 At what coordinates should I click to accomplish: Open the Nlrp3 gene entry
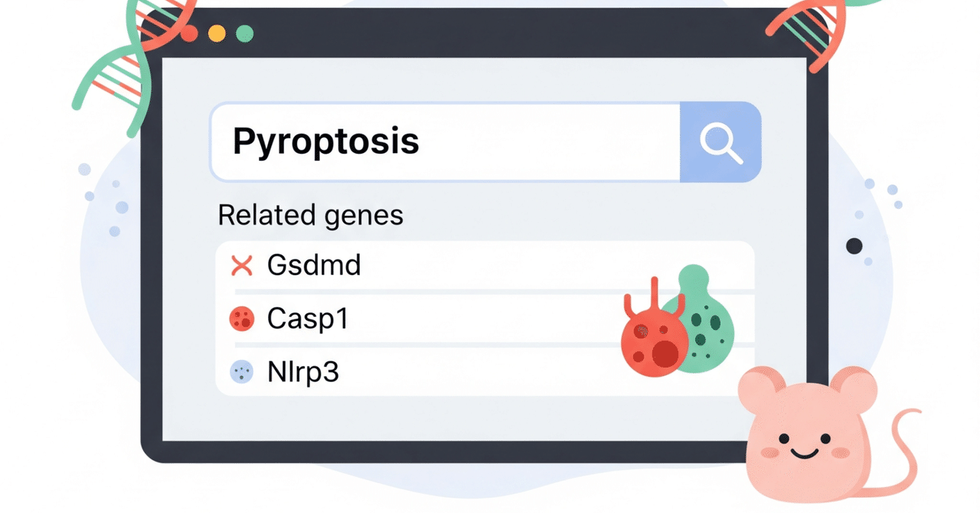(x=303, y=372)
